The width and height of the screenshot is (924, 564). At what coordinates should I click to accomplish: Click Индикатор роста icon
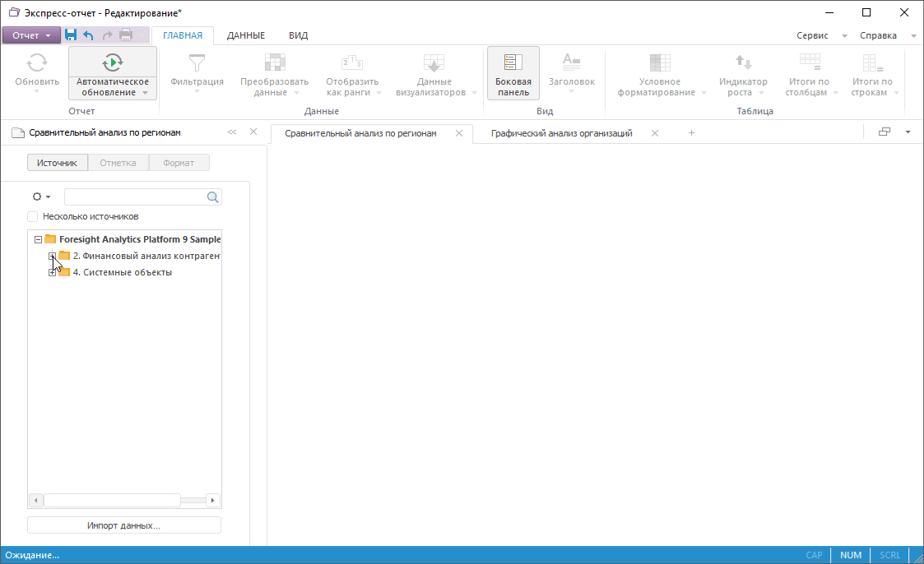click(743, 62)
